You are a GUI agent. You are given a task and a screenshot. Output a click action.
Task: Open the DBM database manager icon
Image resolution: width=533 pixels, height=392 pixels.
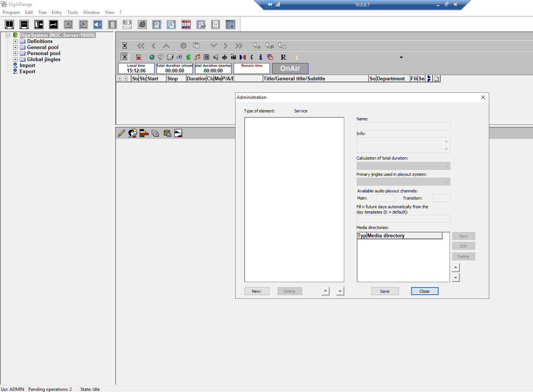pyautogui.click(x=186, y=25)
